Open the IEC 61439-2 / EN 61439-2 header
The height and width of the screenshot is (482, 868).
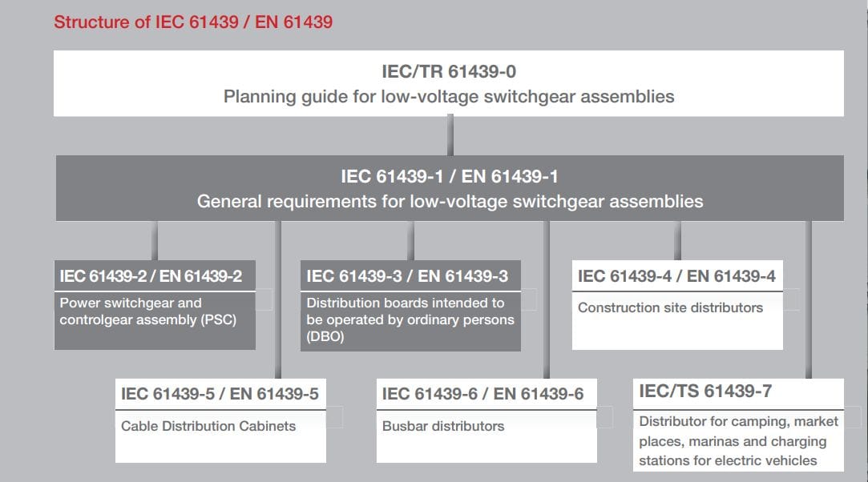151,277
